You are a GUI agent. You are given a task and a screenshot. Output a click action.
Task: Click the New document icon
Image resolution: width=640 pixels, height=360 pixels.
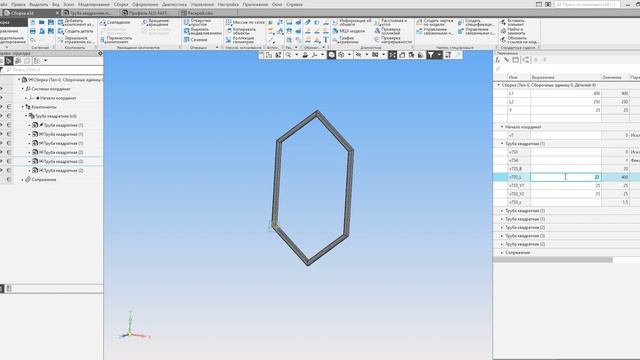[x=33, y=22]
